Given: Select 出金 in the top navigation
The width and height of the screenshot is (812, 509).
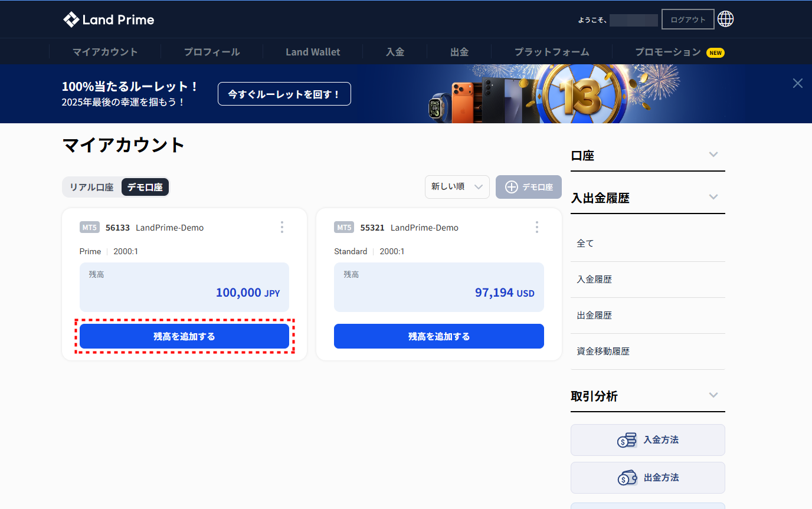Looking at the screenshot, I should click(x=460, y=52).
